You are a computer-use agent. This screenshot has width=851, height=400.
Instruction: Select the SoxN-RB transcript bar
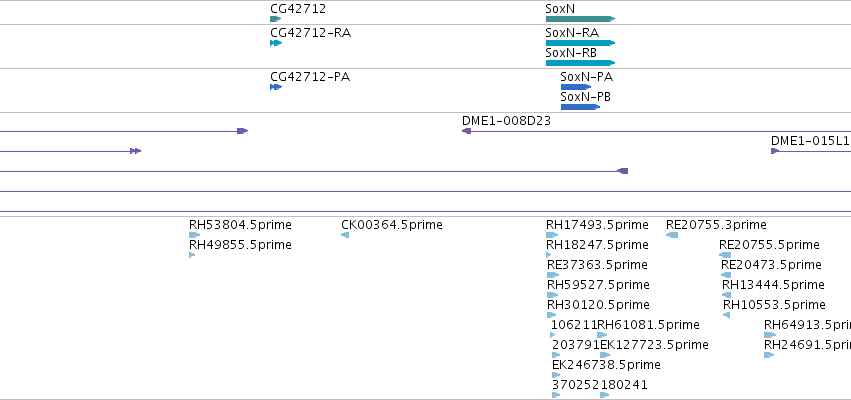tap(580, 63)
